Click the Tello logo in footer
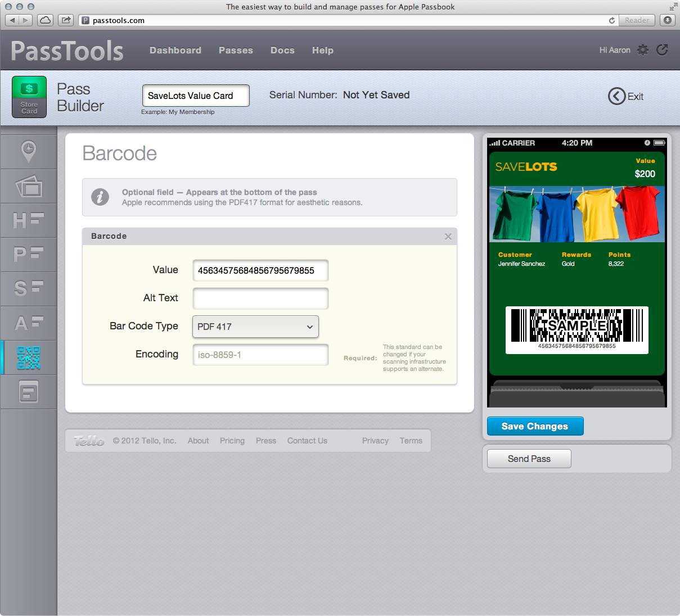Viewport: 680px width, 616px height. tap(89, 441)
